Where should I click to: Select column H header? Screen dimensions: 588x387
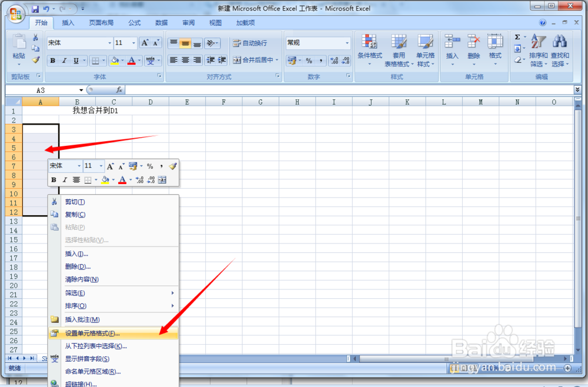[x=297, y=102]
